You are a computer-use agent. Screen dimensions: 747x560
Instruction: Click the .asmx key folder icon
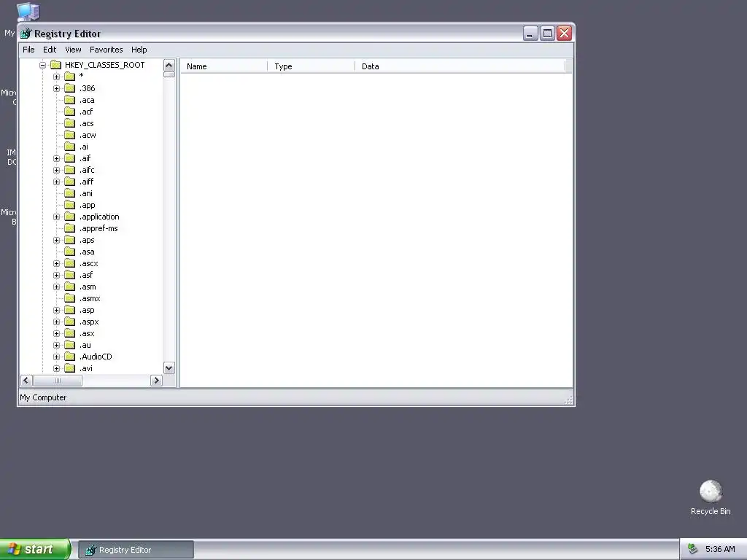pyautogui.click(x=69, y=298)
